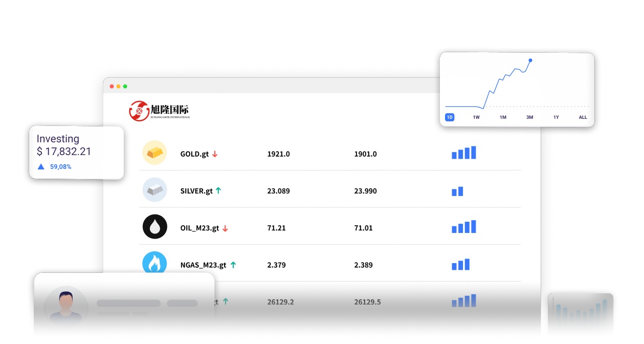The width and height of the screenshot is (644, 344).
Task: Click the signal bars in NGAS_M23.gt row
Action: [460, 265]
